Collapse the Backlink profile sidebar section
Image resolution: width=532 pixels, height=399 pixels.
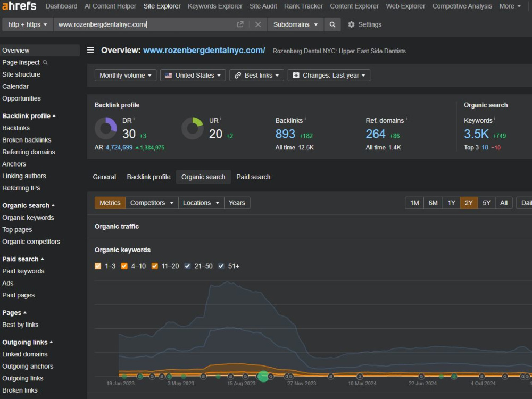(29, 116)
